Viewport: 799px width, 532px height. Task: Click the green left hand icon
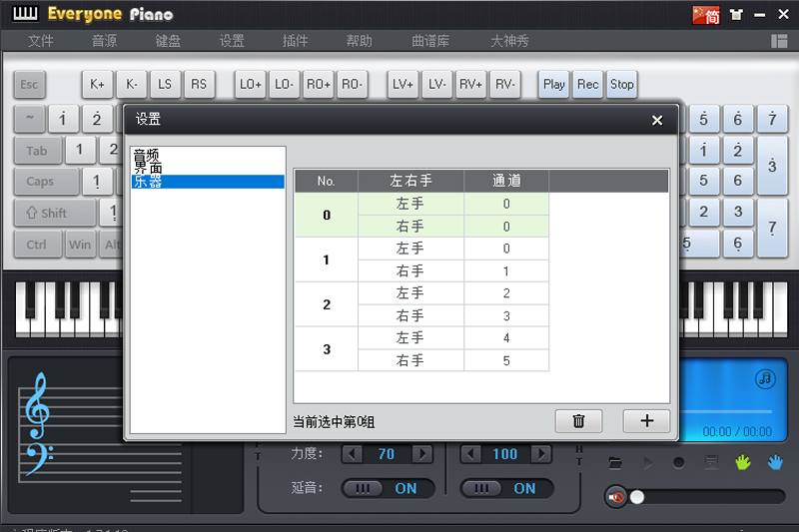[742, 463]
